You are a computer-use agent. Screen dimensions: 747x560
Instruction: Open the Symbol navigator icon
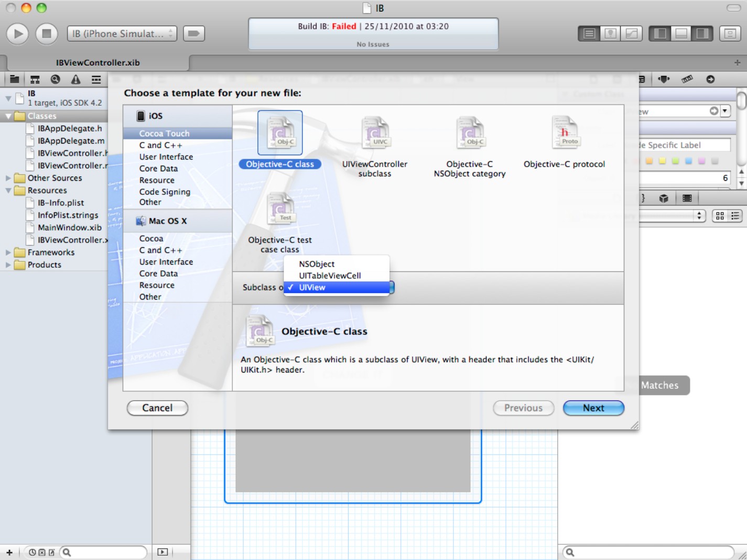pos(35,79)
